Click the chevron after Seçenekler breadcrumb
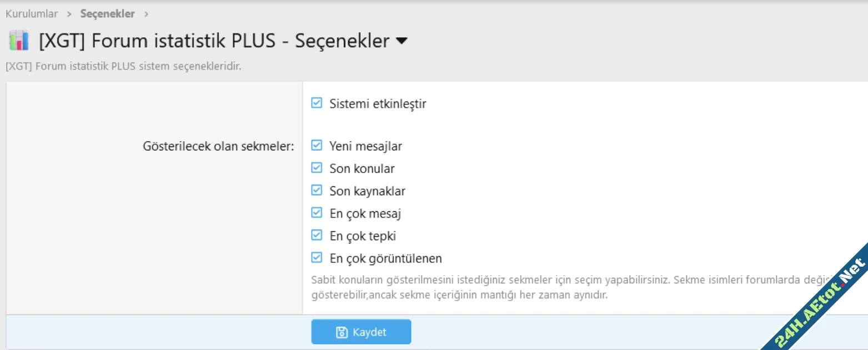868x350 pixels. (146, 14)
